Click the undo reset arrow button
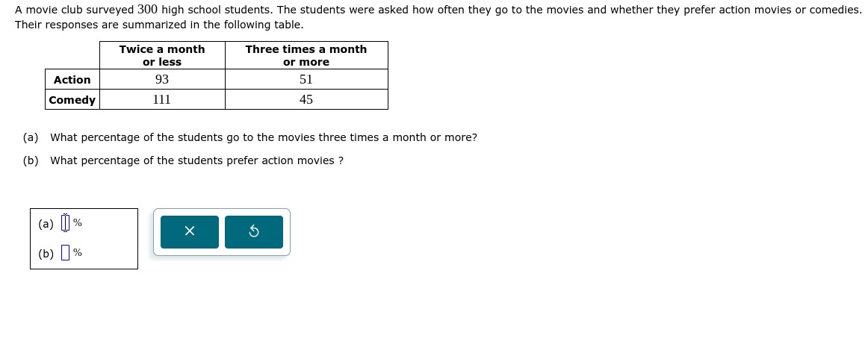Viewport: 868px width, 350px height. coord(253,231)
